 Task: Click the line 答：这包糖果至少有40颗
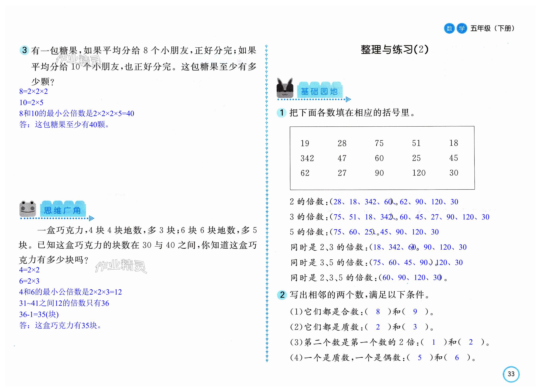tap(64, 124)
